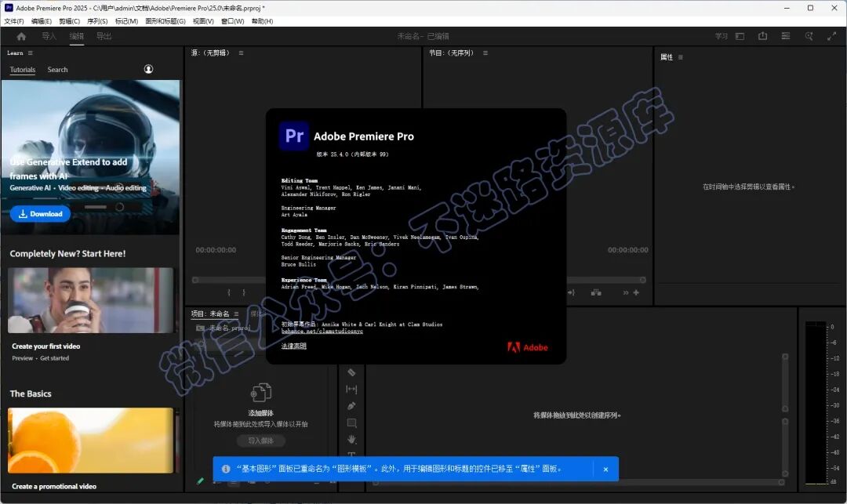
Task: Open the 文件(F) menu
Action: pyautogui.click(x=14, y=21)
